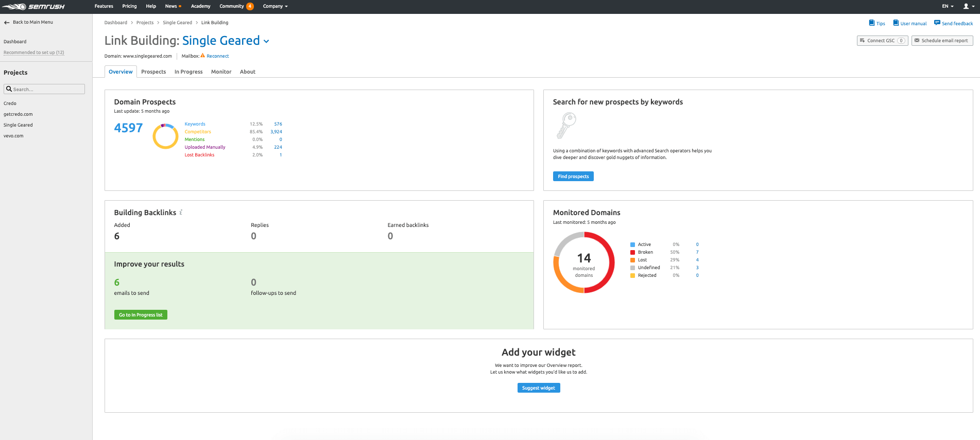Click the mailbox warning triangle icon
The width and height of the screenshot is (980, 440).
click(203, 56)
